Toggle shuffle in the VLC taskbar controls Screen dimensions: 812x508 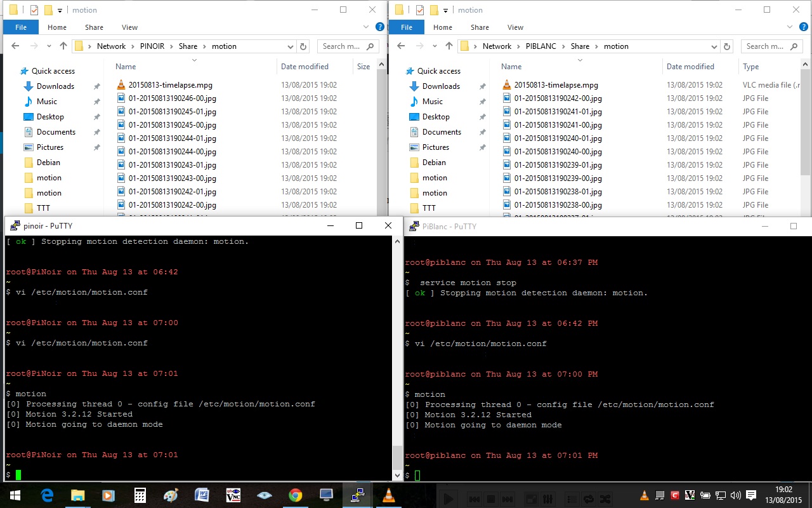point(605,498)
